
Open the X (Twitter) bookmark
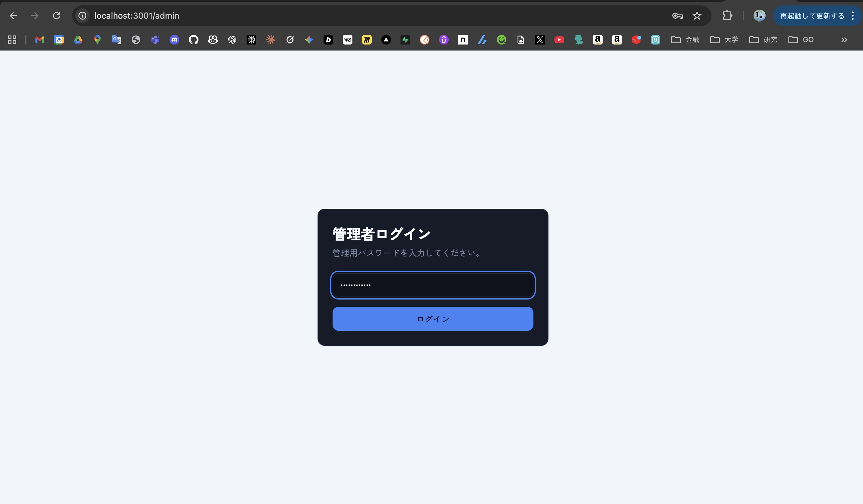click(x=540, y=39)
